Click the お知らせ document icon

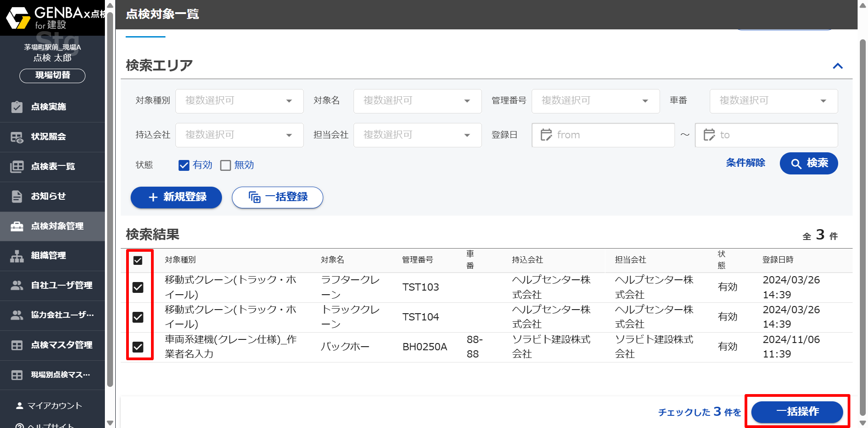(x=17, y=197)
